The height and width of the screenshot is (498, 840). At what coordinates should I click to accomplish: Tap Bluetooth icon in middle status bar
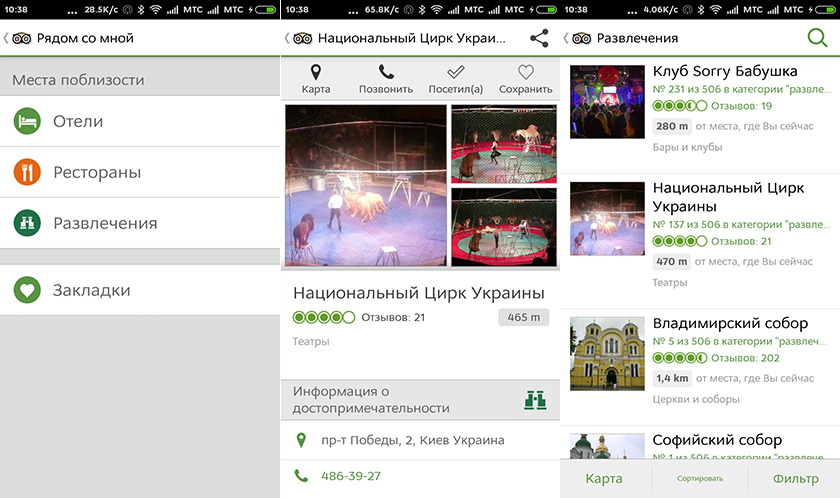(x=422, y=10)
